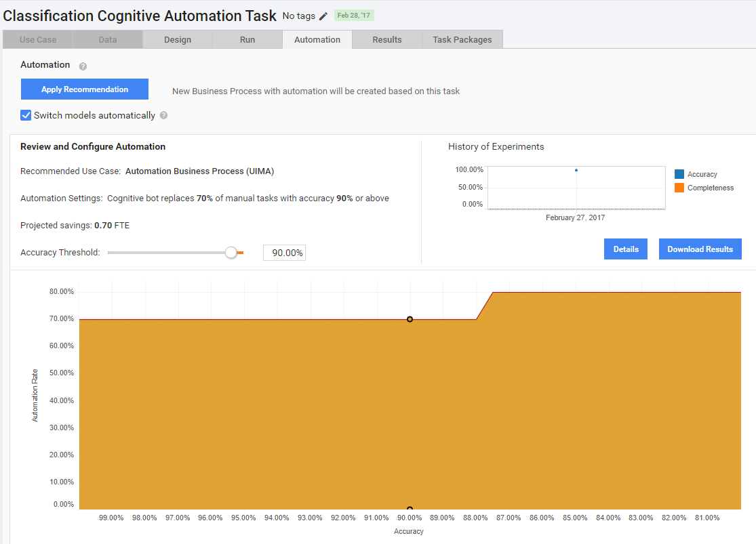Click the 90.00% label on accuracy axis

tap(410, 518)
